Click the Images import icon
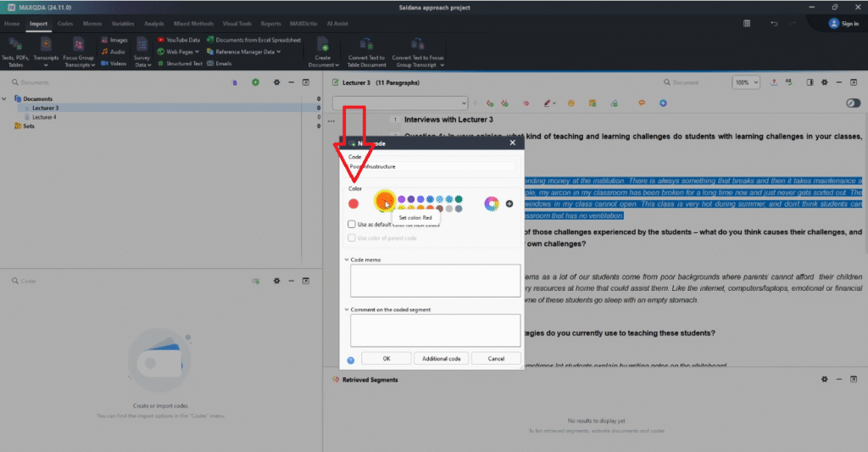This screenshot has height=452, width=868. [x=104, y=40]
